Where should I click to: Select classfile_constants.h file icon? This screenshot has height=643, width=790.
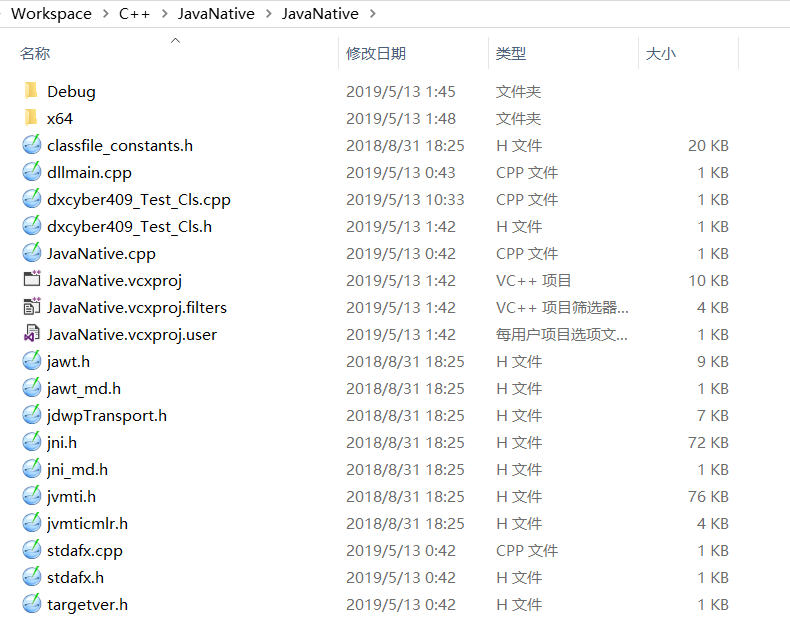coord(32,145)
